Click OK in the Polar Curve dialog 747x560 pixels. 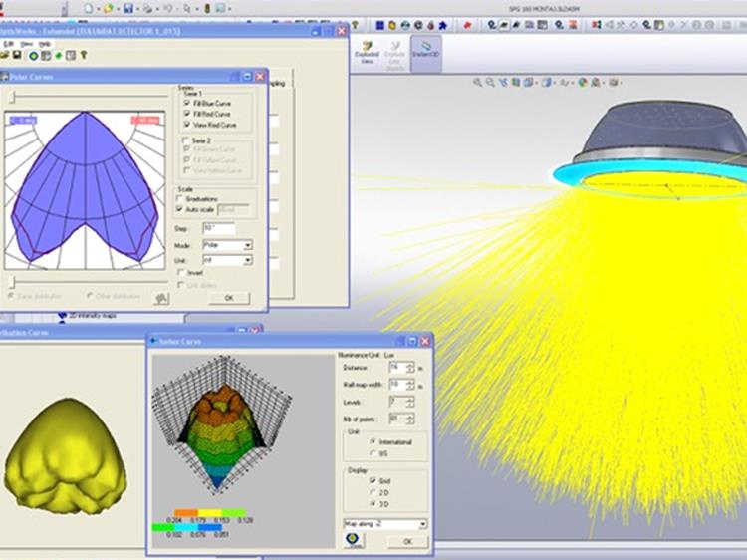coord(229,297)
